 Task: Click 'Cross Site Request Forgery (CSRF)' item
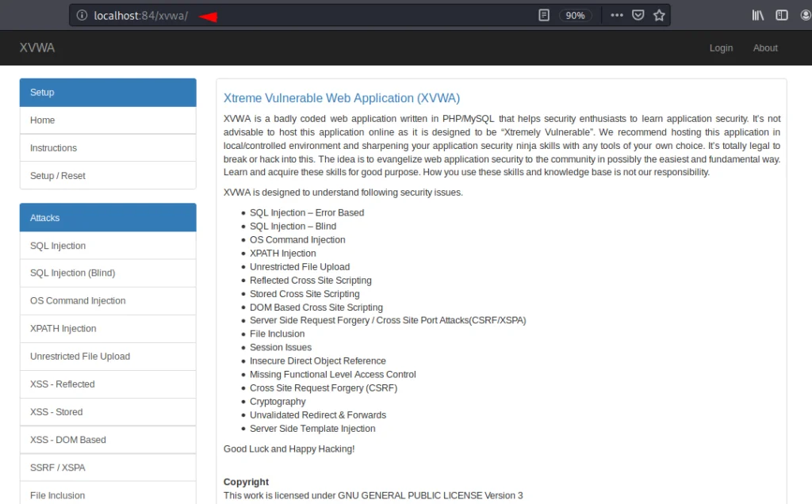[324, 388]
